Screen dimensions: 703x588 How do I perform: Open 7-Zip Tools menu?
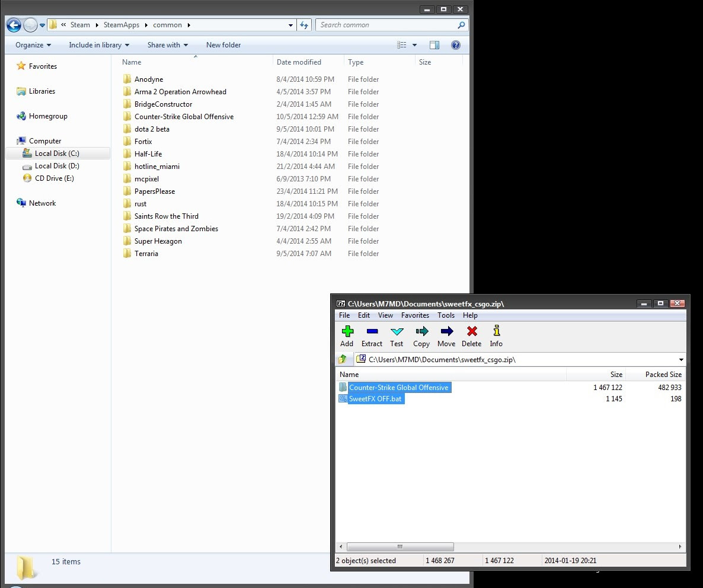(x=446, y=315)
